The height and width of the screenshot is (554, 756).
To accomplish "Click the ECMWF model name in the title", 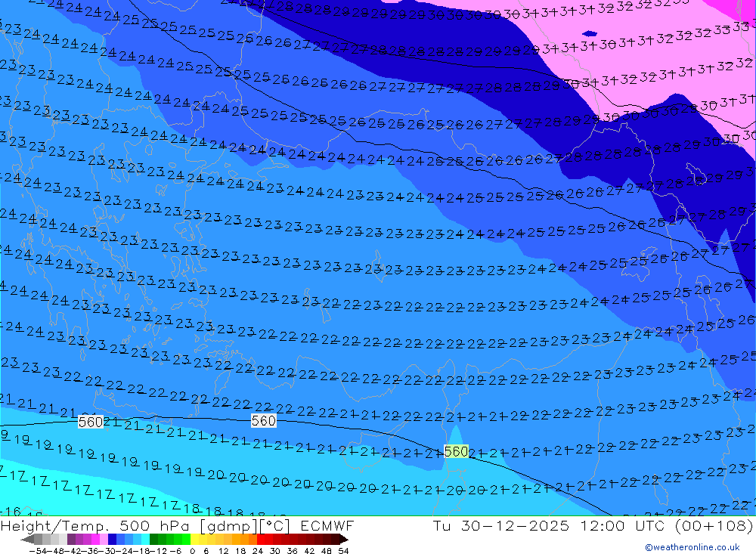I will [x=327, y=525].
